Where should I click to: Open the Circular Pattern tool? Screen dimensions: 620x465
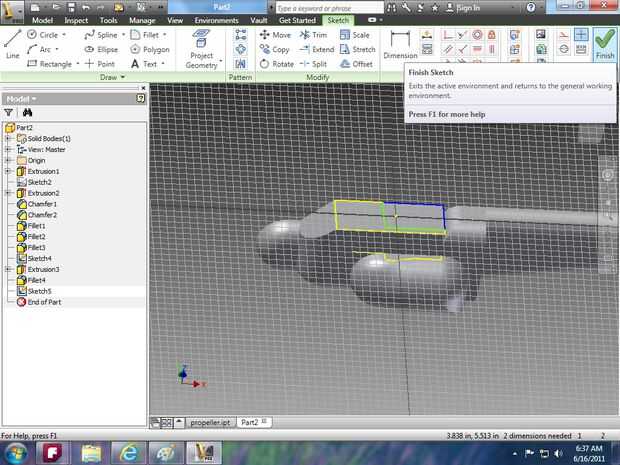coord(240,49)
